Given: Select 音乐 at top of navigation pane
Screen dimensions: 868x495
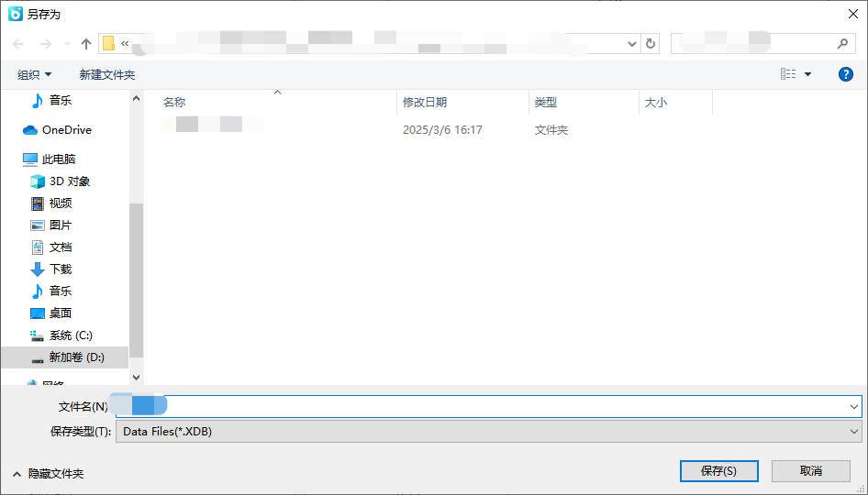Looking at the screenshot, I should point(61,100).
